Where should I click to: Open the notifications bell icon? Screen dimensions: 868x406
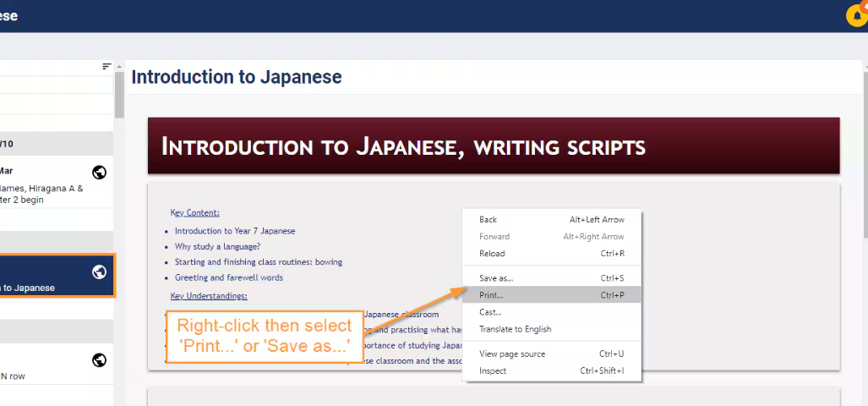point(857,15)
